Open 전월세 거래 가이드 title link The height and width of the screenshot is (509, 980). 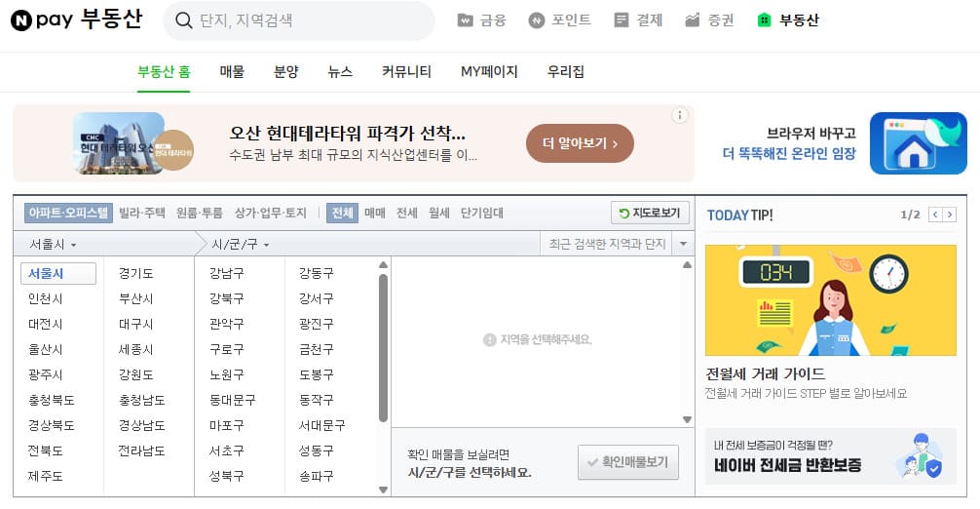pyautogui.click(x=765, y=373)
